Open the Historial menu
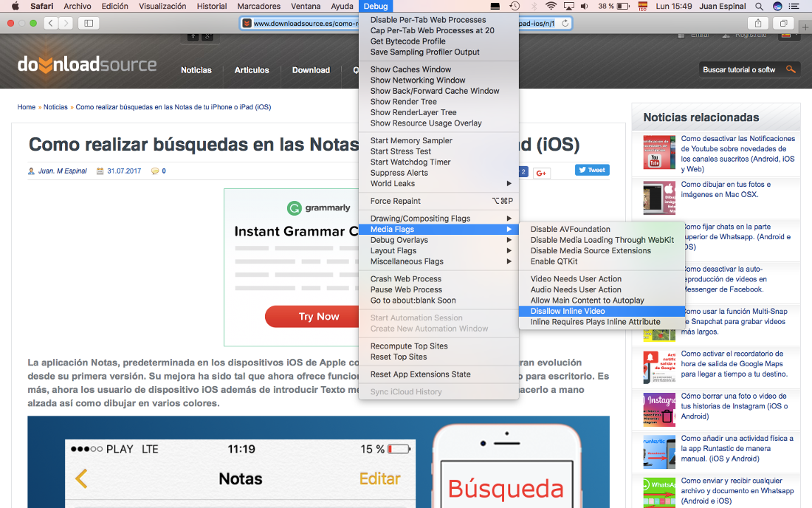The height and width of the screenshot is (508, 812). (x=211, y=6)
